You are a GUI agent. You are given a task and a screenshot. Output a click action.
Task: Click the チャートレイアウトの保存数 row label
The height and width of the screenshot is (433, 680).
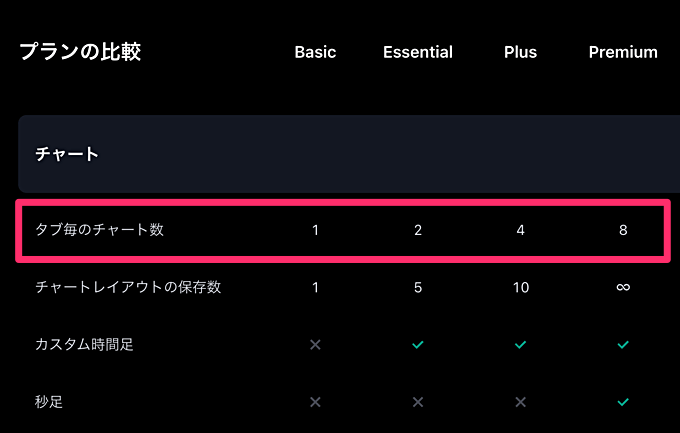[x=128, y=288]
